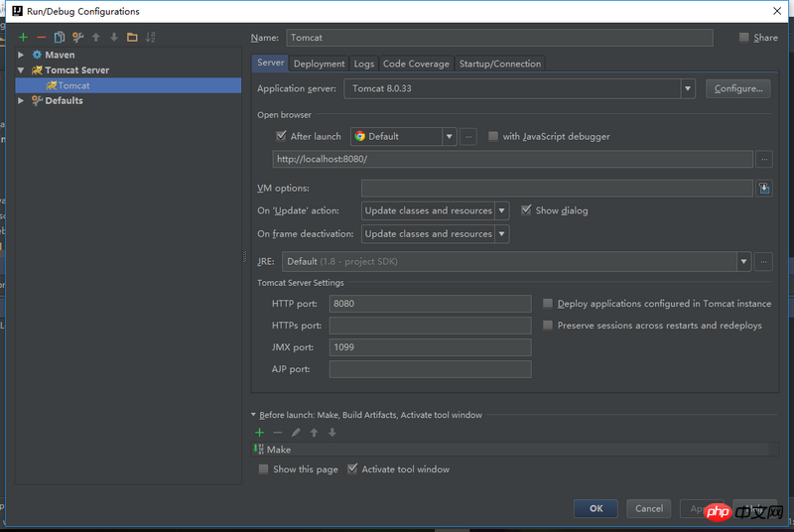Click the OK button
This screenshot has height=532, width=794.
coord(596,508)
